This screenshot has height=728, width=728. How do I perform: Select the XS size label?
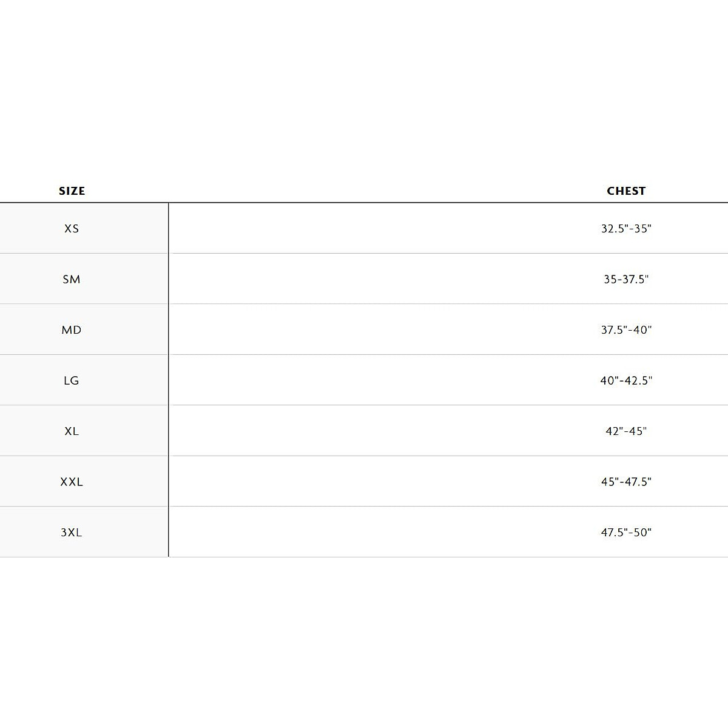(72, 229)
